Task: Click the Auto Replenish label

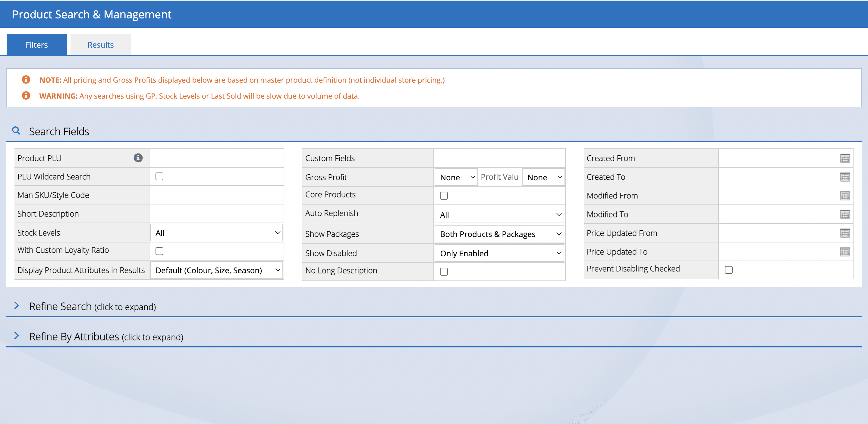Action: point(332,213)
